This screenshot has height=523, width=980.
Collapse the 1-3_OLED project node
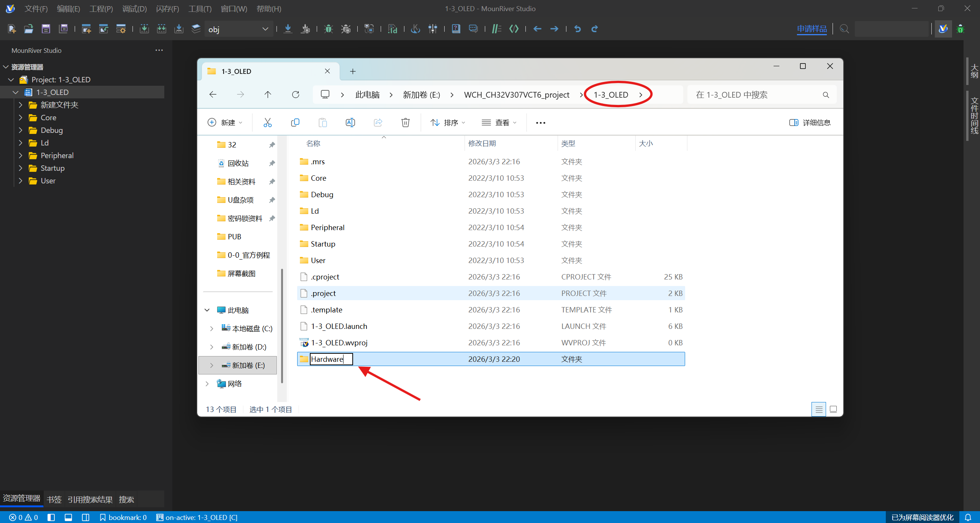(16, 92)
